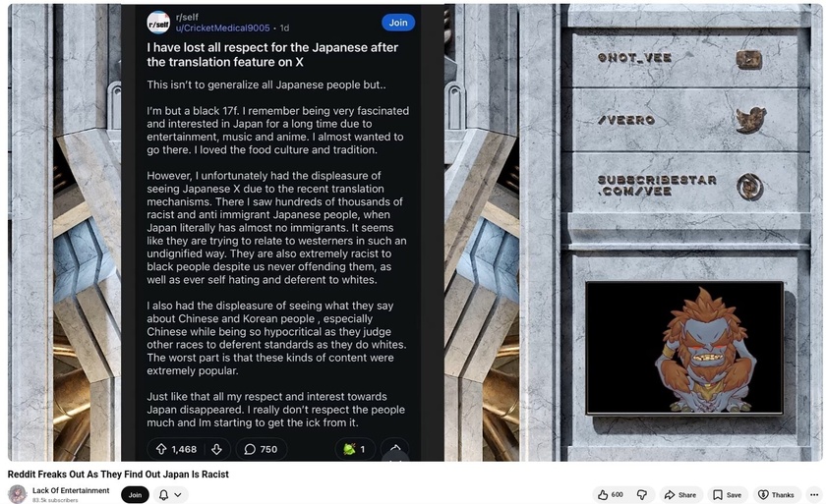Open the 750 comments bubble
Image resolution: width=826 pixels, height=504 pixels.
tap(262, 449)
